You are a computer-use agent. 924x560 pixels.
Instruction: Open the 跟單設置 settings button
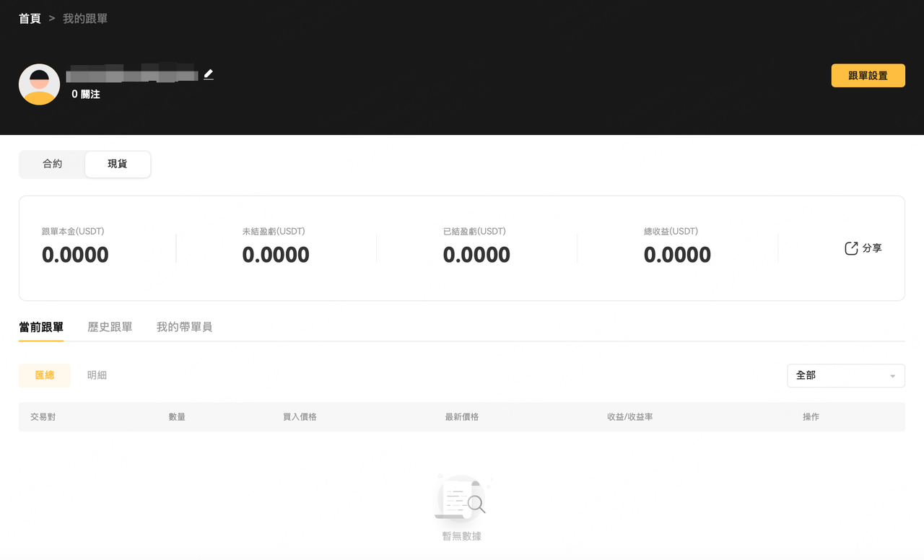click(x=868, y=76)
